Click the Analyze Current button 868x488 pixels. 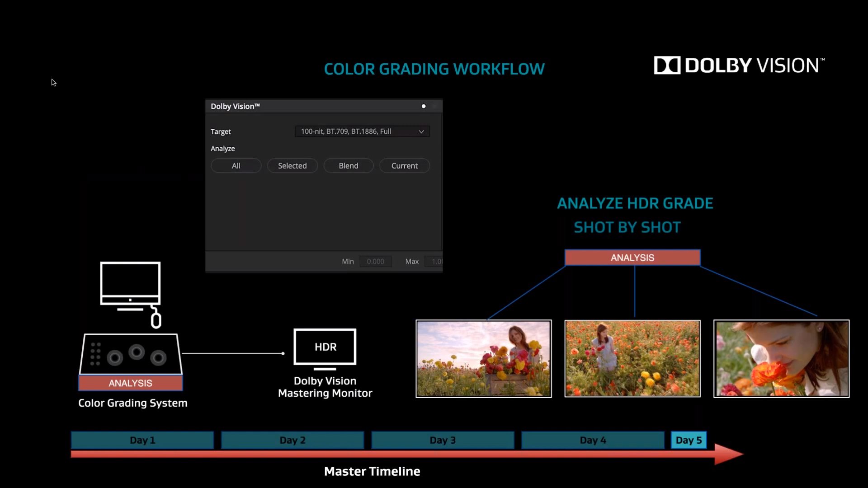[405, 166]
